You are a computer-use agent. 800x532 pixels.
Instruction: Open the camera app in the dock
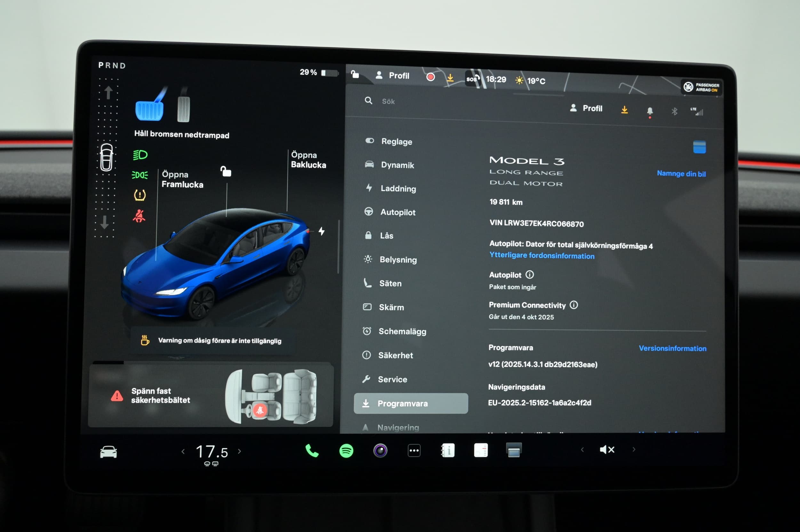pos(380,451)
